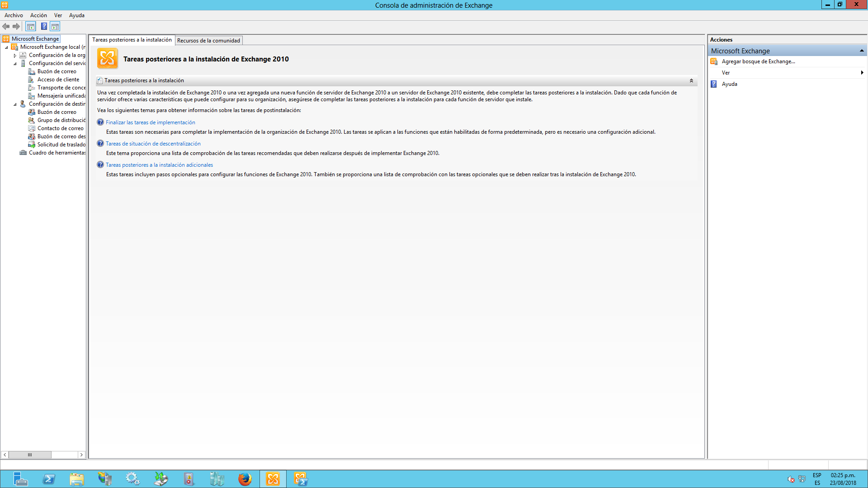Collapse Configuración del servidor node

[15, 63]
